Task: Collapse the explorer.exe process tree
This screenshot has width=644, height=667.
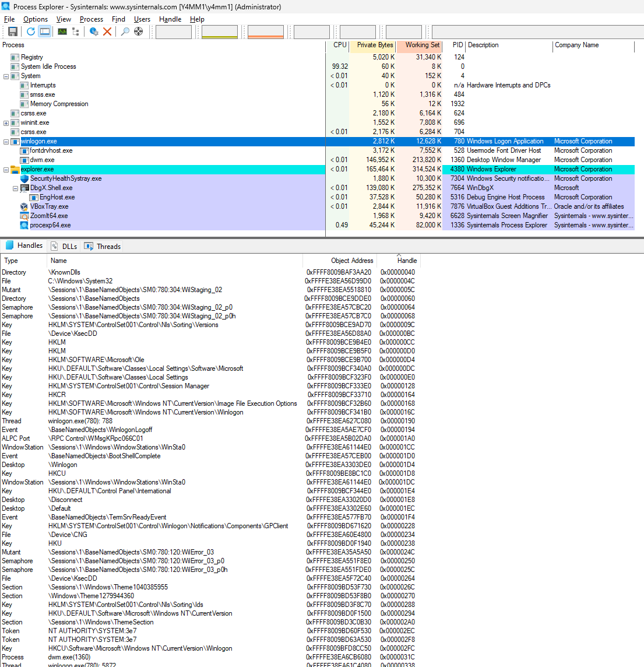Action: (x=6, y=170)
